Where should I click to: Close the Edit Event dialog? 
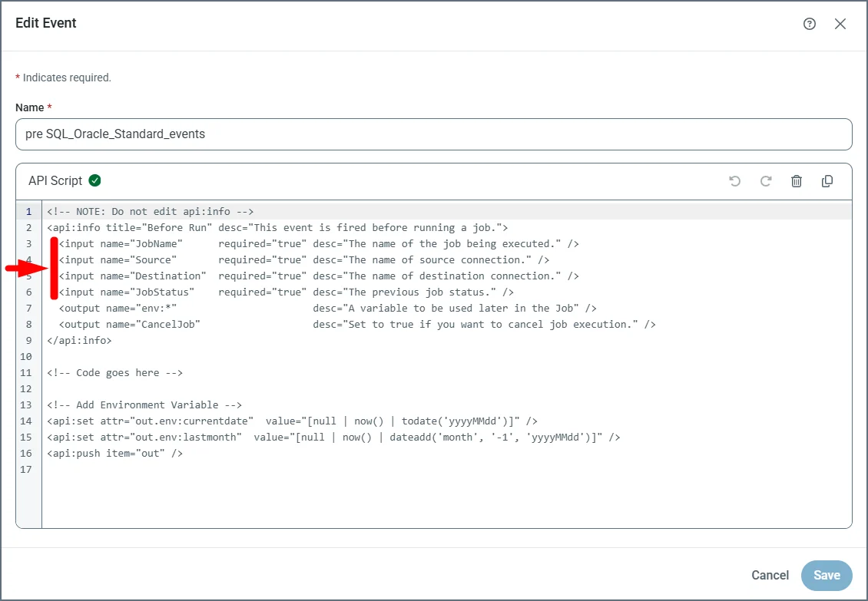(x=840, y=24)
